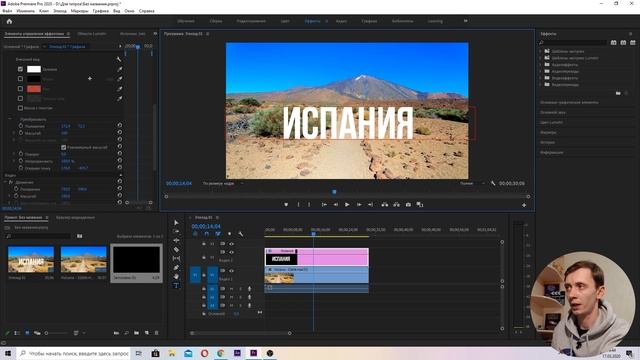Image resolution: width=640 pixels, height=360 pixels.
Task: Switch to the Браузер медиаданных tab
Action: pyautogui.click(x=76, y=218)
